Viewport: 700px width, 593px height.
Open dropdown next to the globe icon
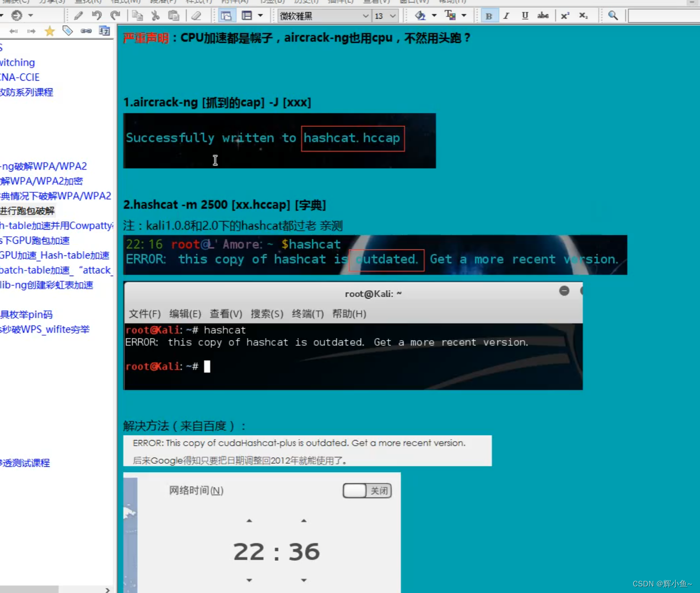(31, 16)
